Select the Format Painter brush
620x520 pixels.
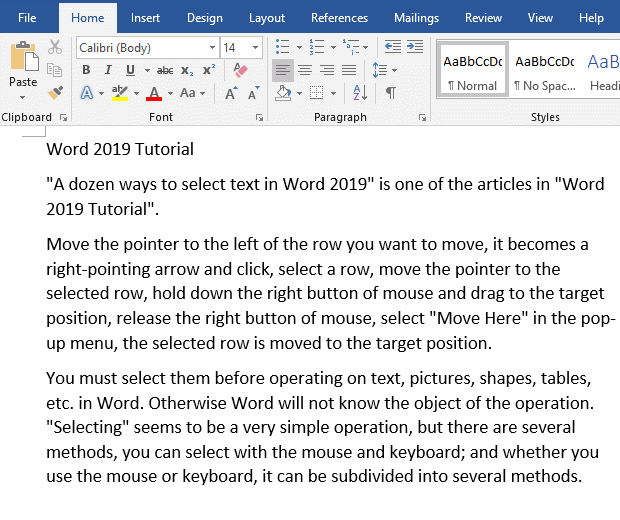pos(55,93)
